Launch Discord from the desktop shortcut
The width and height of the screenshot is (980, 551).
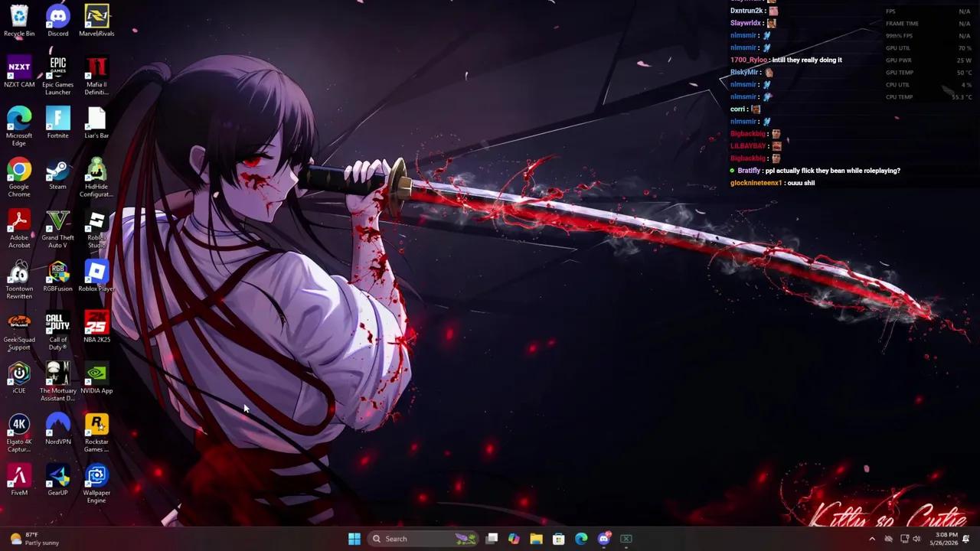[x=57, y=21]
